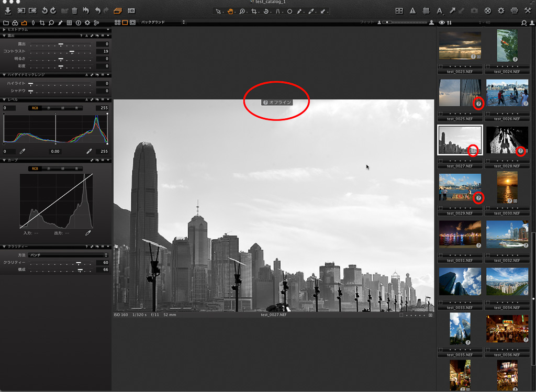
Task: Toggle the grid overlay icon
Action: tap(426, 10)
